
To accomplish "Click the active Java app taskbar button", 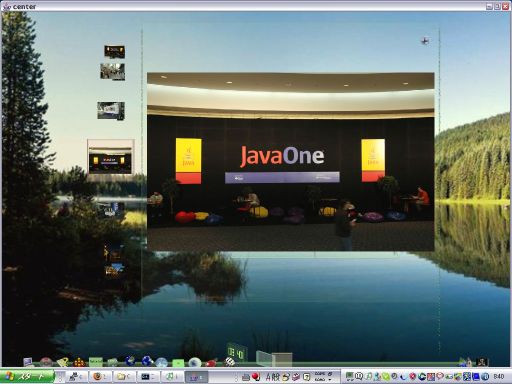I will [x=196, y=377].
